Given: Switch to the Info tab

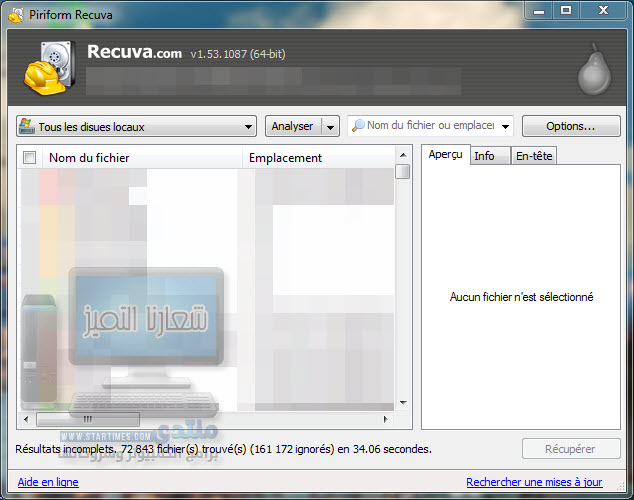Looking at the screenshot, I should coord(490,156).
